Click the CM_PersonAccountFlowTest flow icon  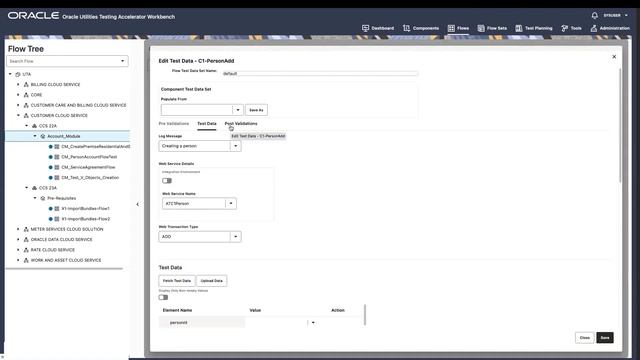pos(57,157)
